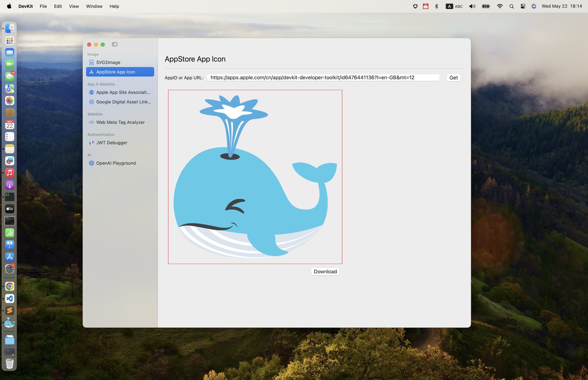The image size is (588, 380).
Task: Launch Keynote from the Dock
Action: click(x=10, y=245)
